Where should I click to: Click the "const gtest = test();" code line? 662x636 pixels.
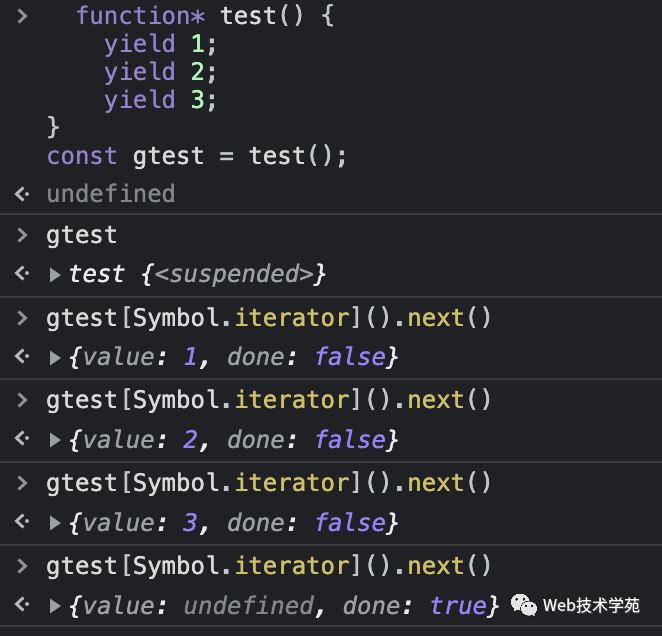pyautogui.click(x=196, y=156)
